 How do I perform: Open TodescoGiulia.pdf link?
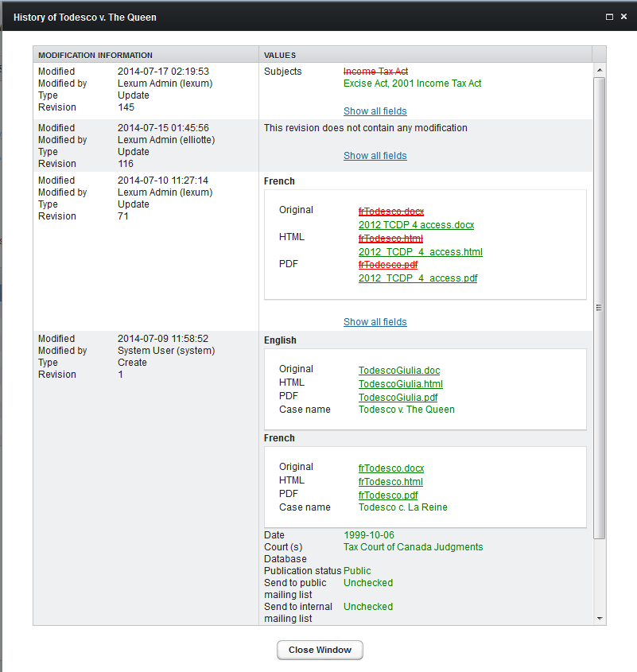[398, 398]
